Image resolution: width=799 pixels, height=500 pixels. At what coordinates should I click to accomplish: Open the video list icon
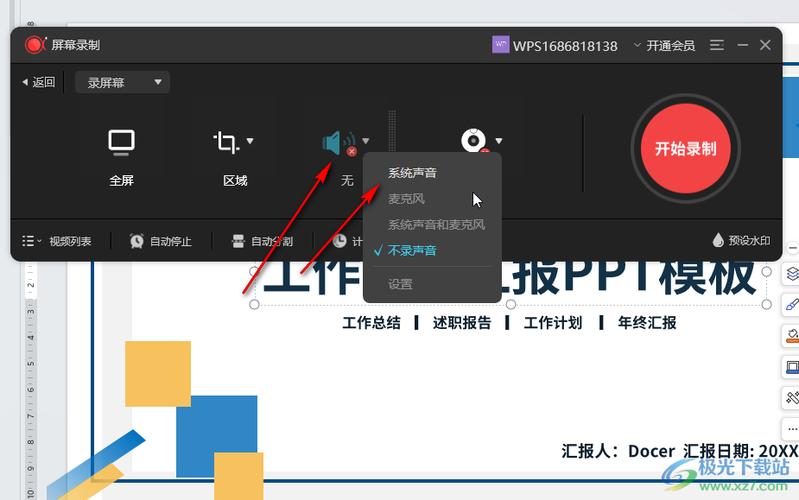[28, 241]
